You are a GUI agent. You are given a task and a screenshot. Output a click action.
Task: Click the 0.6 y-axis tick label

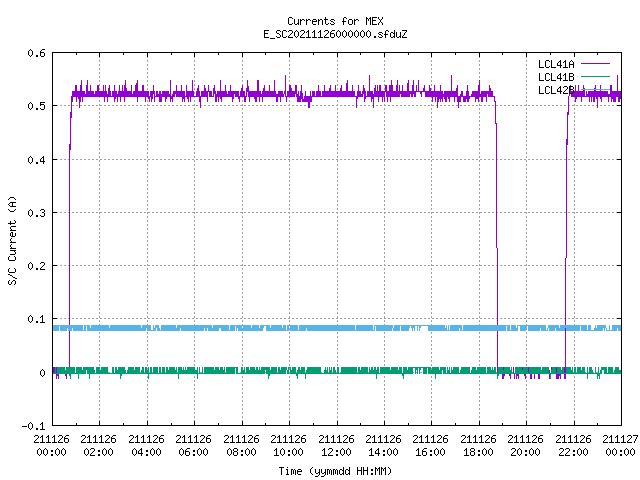click(36, 53)
